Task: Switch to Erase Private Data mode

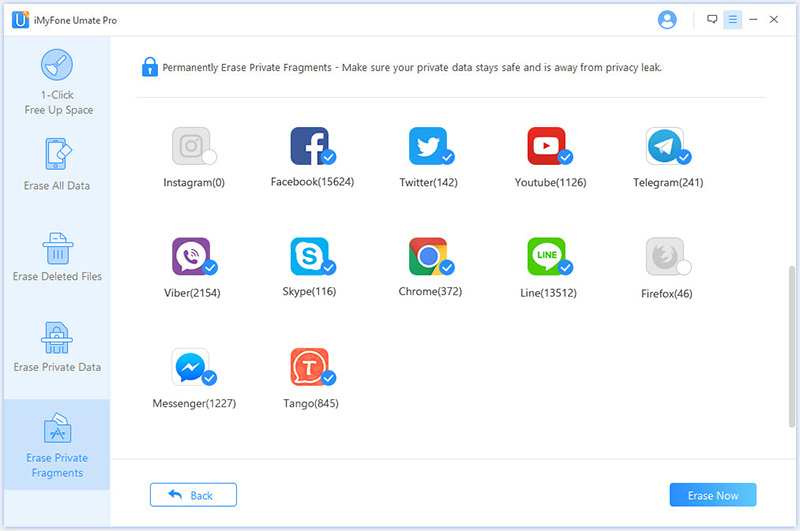Action: (57, 347)
